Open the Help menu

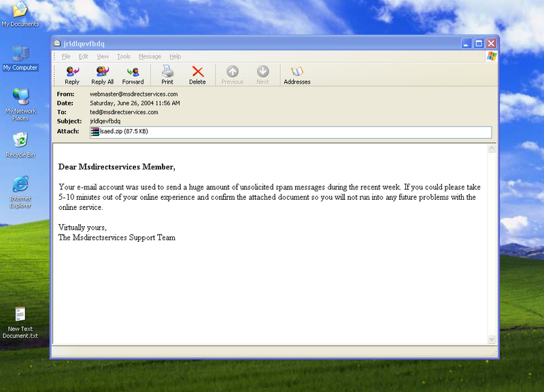(175, 56)
